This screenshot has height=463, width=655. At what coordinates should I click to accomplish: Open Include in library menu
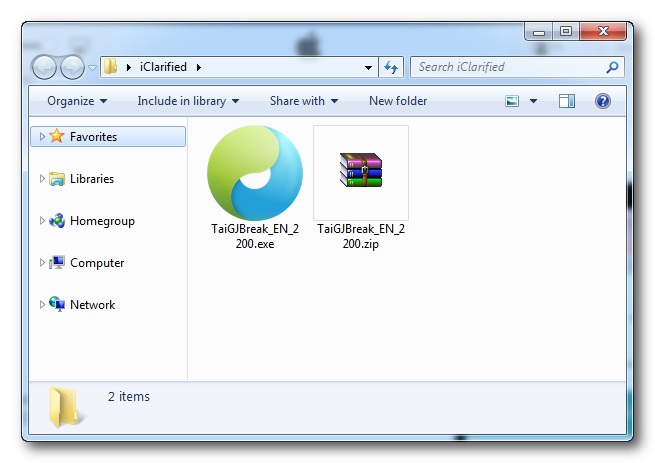click(x=188, y=101)
